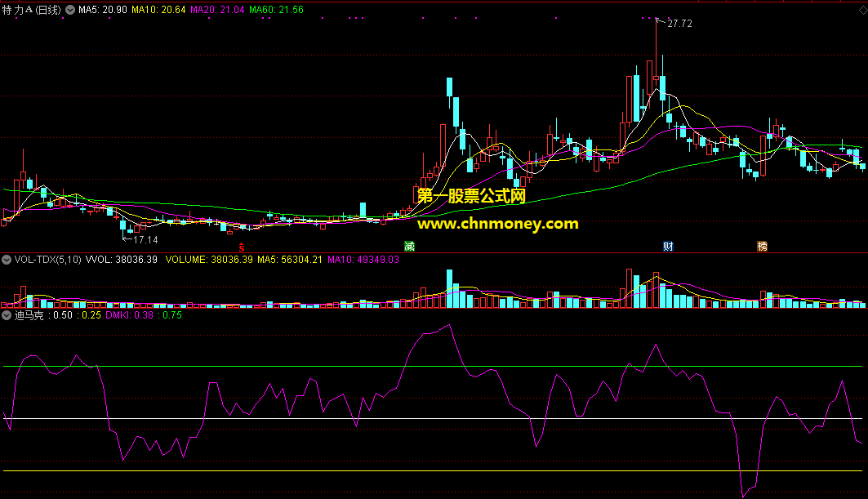
Task: Open the VOL-TDX indicator dropdown circle
Action: coord(7,259)
